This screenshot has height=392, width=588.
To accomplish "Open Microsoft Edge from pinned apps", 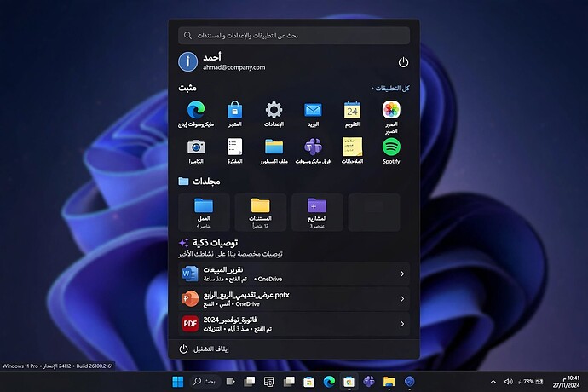I will tap(196, 110).
